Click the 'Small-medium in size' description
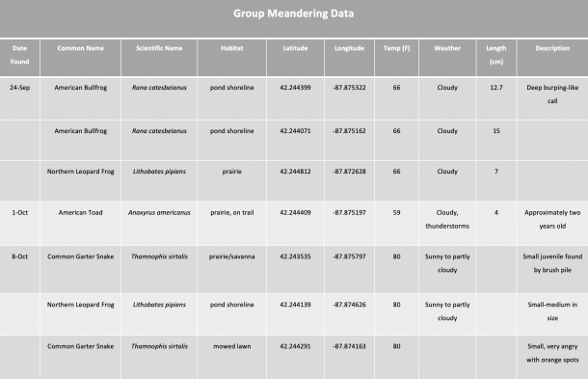Screen dimensions: 588x379 (552, 311)
